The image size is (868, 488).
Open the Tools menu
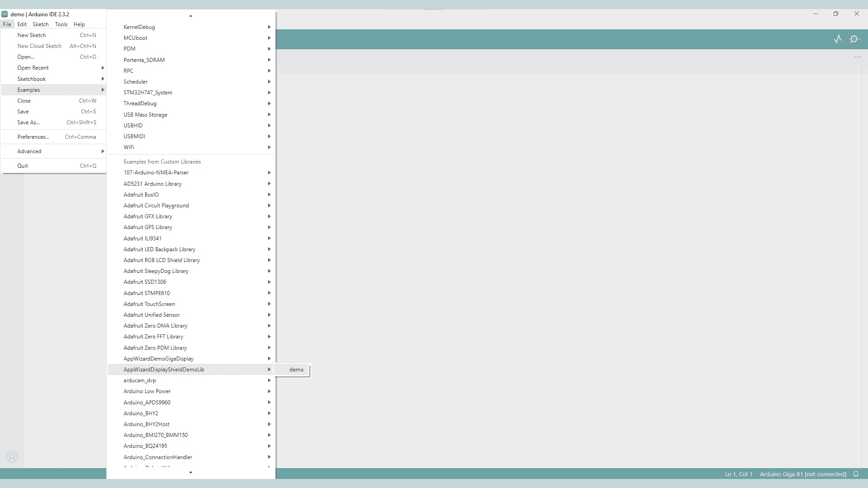[x=61, y=24]
